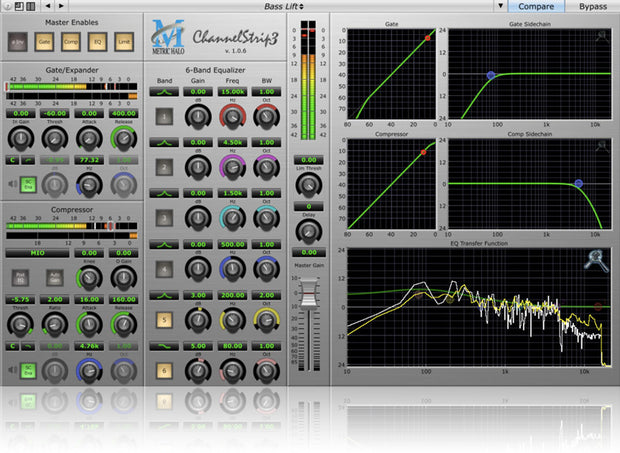This screenshot has width=620, height=453.
Task: Open the menu arrow beside the Compare button
Action: (500, 6)
